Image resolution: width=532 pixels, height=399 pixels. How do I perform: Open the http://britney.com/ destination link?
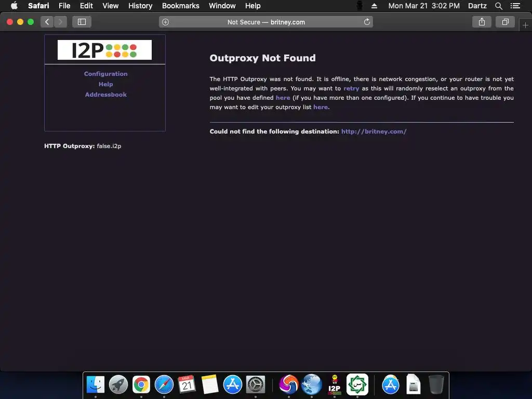(374, 131)
